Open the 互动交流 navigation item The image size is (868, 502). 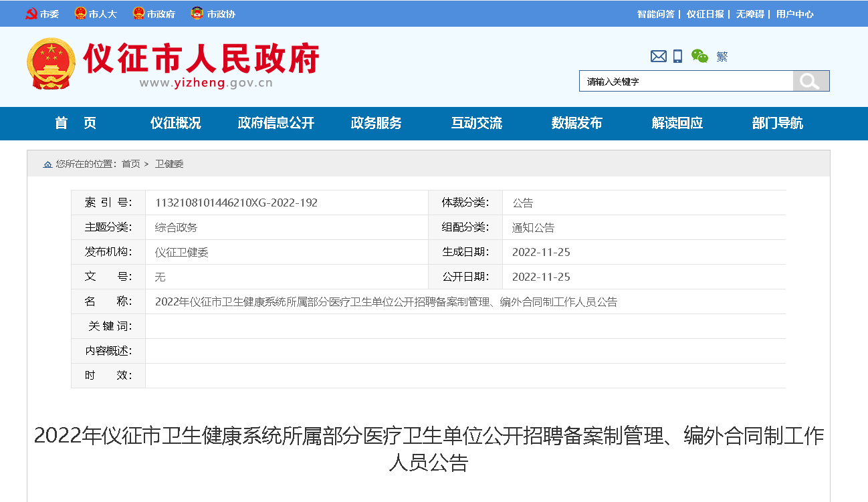[477, 123]
